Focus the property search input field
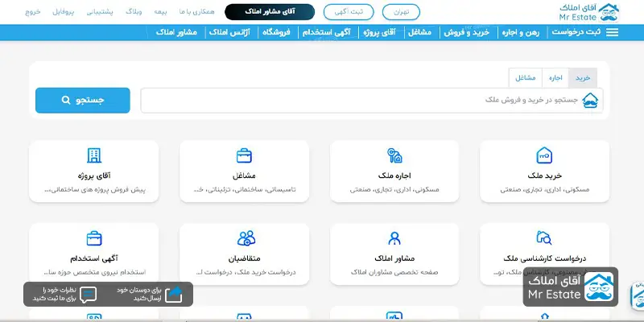Viewport: 644px width, 322px height. 372,100
